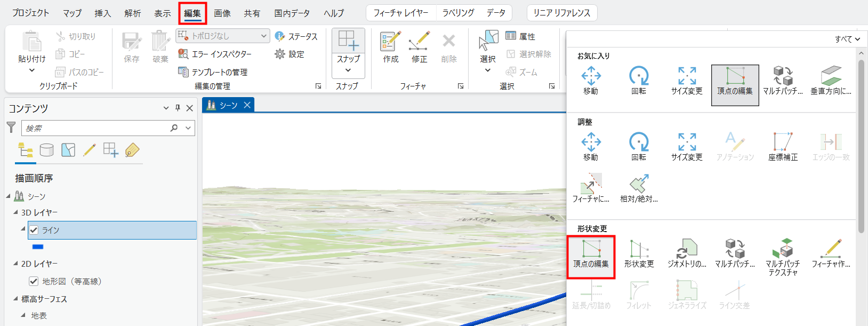Switch to the 解析 ribbon tab
This screenshot has height=326, width=868.
(x=132, y=13)
